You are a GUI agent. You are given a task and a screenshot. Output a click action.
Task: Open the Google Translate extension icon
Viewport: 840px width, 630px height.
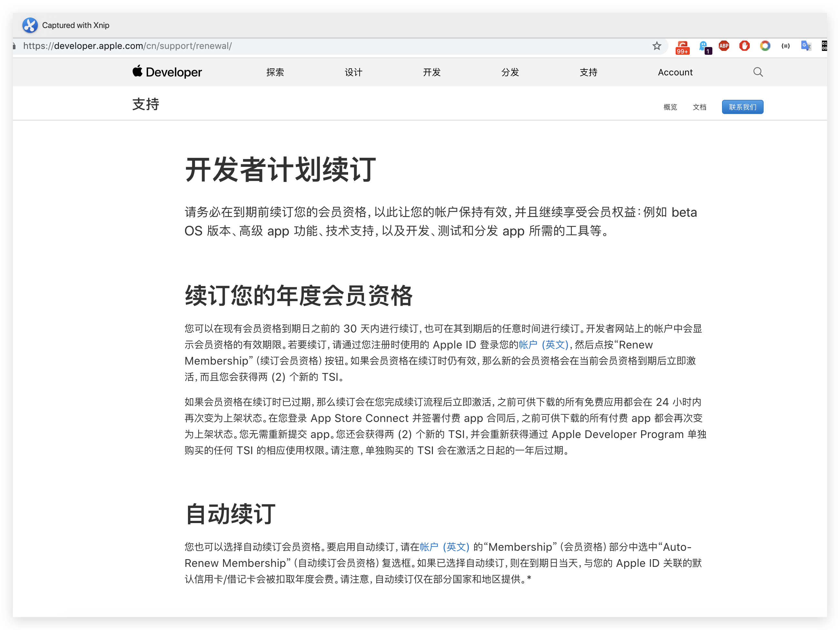point(806,46)
